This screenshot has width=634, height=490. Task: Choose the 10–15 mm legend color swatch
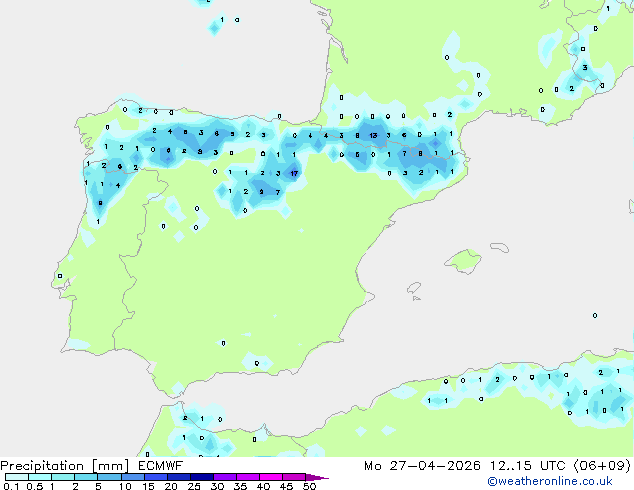(132, 477)
